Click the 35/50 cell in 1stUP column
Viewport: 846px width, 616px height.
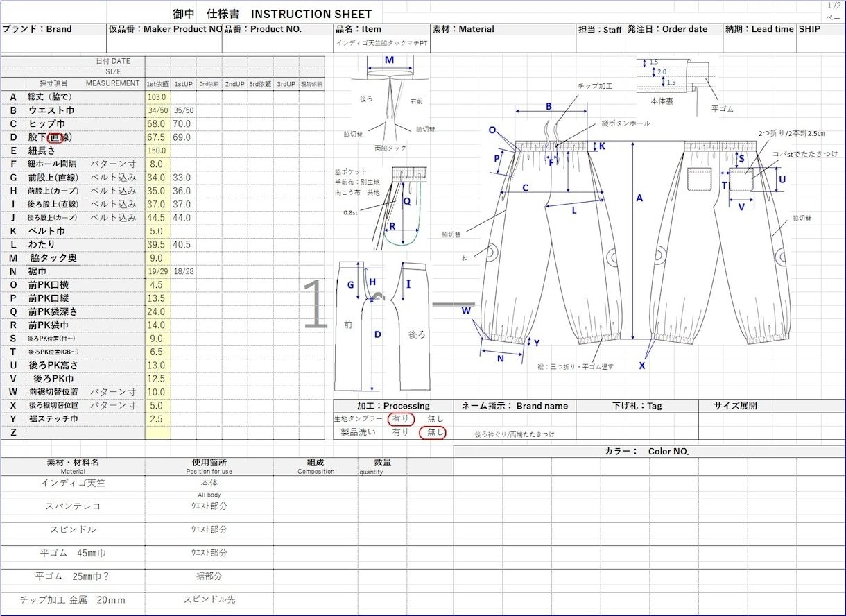[184, 110]
